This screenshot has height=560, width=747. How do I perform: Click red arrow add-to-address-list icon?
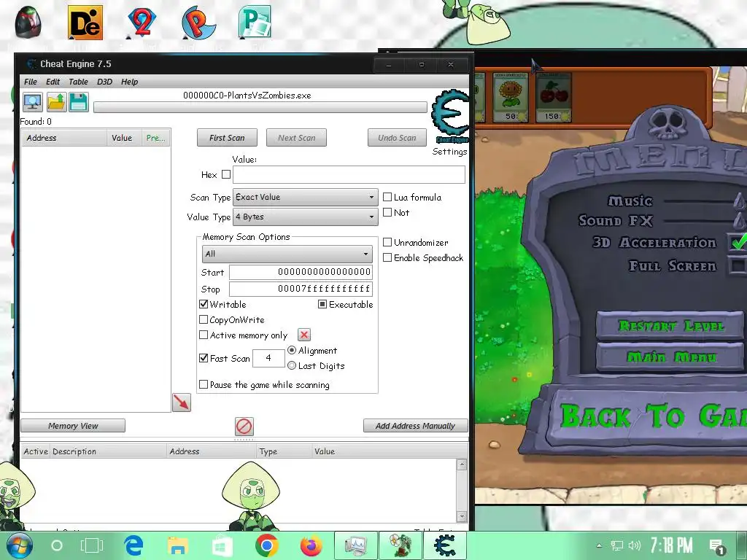pyautogui.click(x=182, y=402)
